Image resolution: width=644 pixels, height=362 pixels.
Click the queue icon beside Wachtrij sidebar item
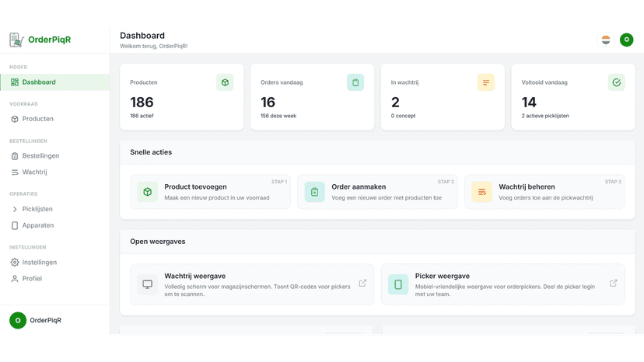tap(15, 172)
